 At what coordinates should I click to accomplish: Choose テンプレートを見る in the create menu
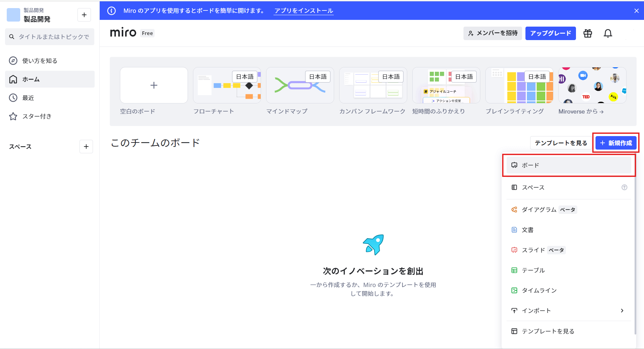pyautogui.click(x=569, y=331)
